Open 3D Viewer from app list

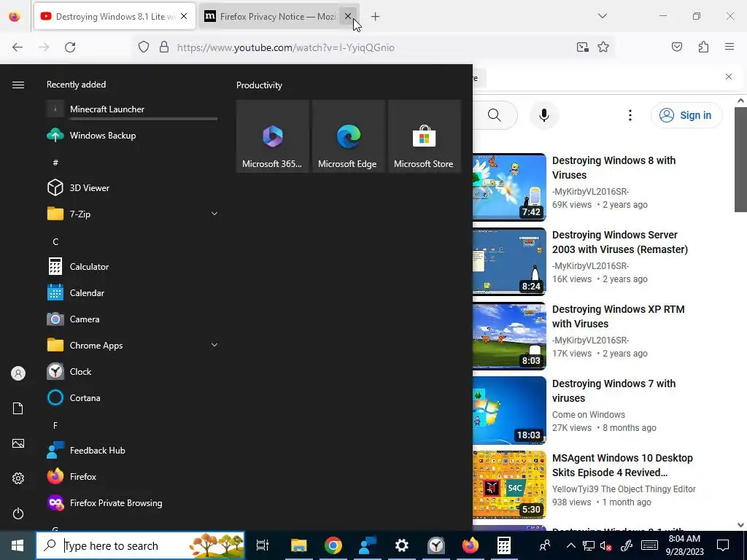click(x=132, y=187)
